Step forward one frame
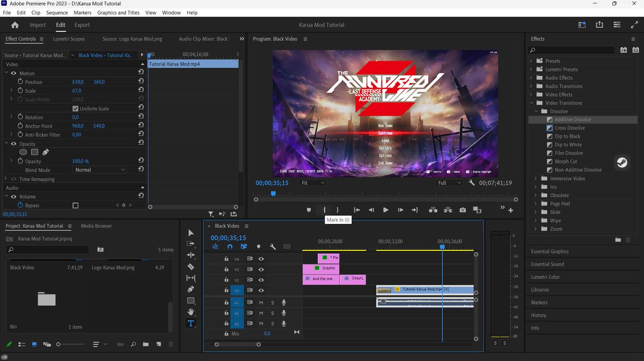This screenshot has height=361, width=644. click(x=400, y=210)
